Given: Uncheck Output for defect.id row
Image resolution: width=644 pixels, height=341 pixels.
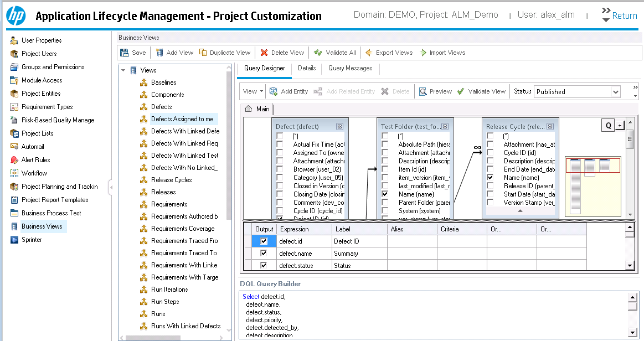Looking at the screenshot, I should pos(264,241).
